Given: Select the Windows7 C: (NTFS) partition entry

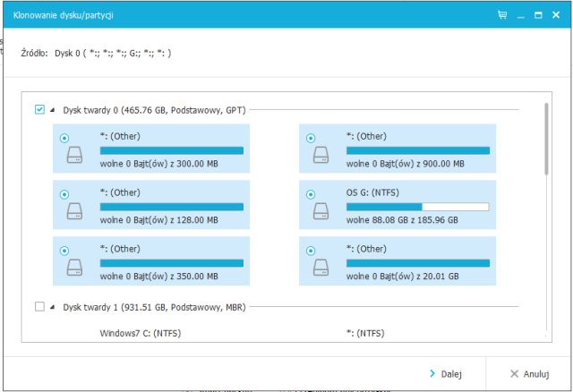Looking at the screenshot, I should click(141, 333).
